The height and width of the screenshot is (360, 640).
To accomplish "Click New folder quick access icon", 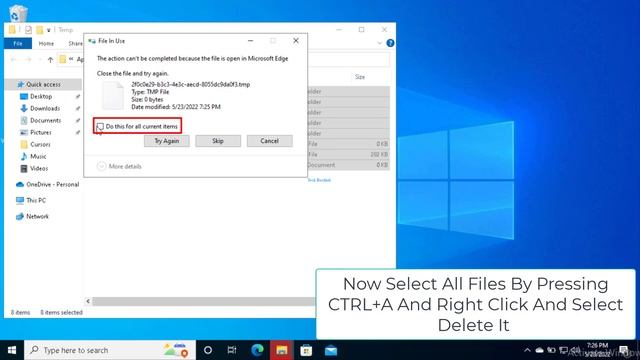I will [x=40, y=30].
